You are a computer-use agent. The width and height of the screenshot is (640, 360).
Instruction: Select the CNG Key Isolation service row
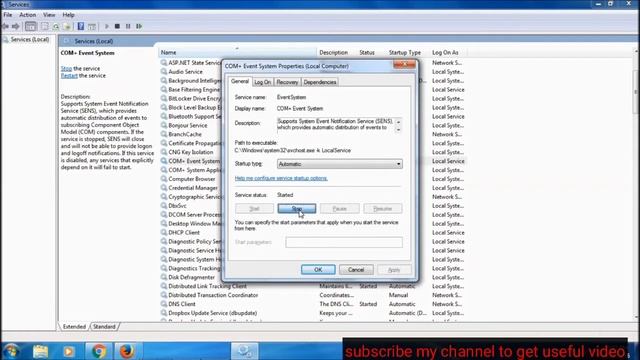313,152
